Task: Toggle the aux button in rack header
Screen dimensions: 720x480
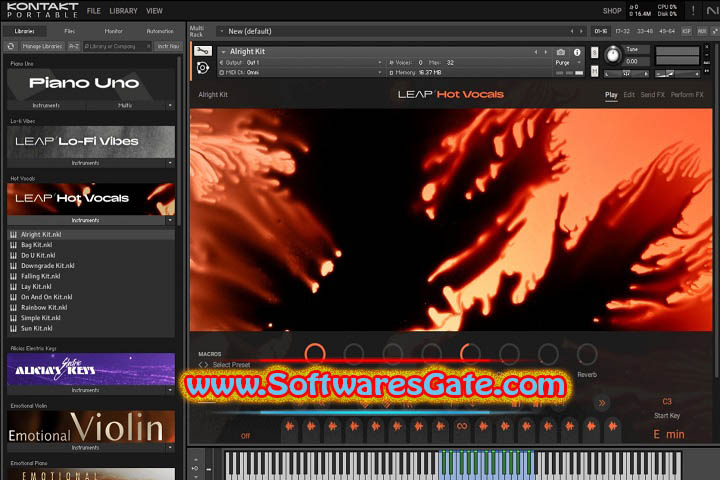Action: 702,31
